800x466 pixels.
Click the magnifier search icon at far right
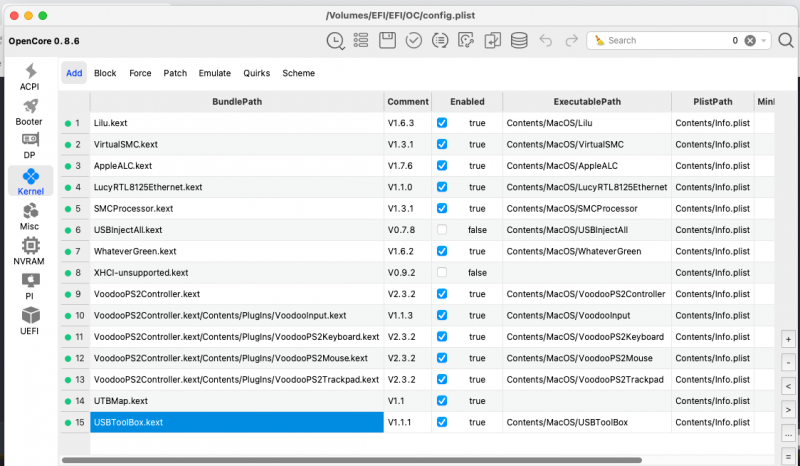tap(784, 41)
